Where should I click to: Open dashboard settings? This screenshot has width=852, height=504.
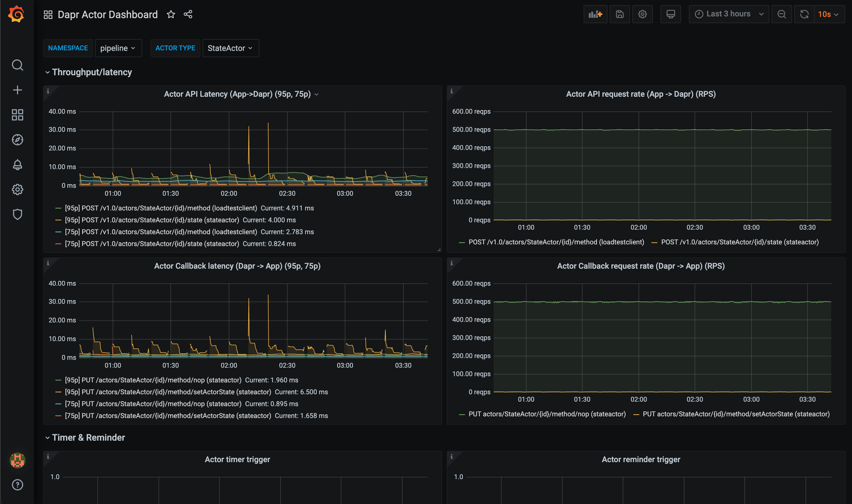642,14
